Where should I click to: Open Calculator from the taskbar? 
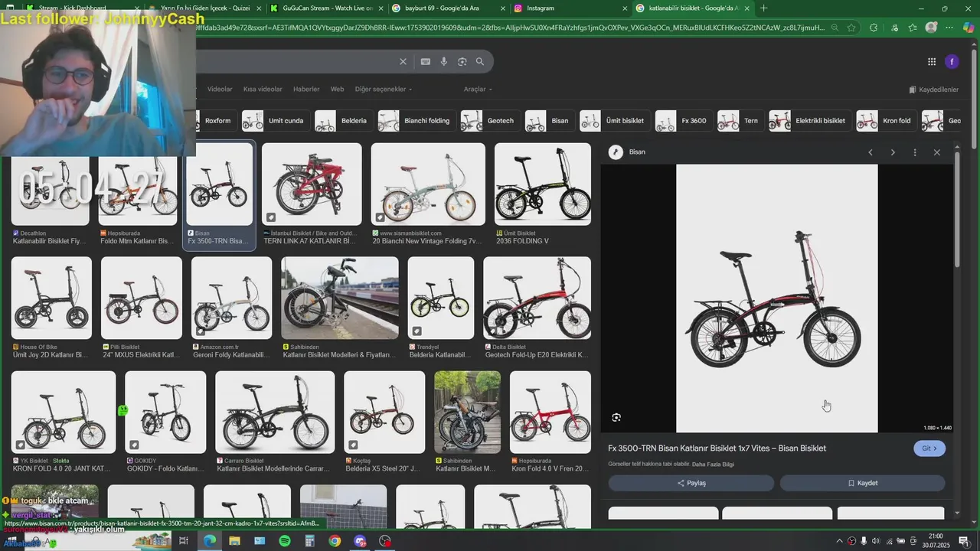click(309, 541)
